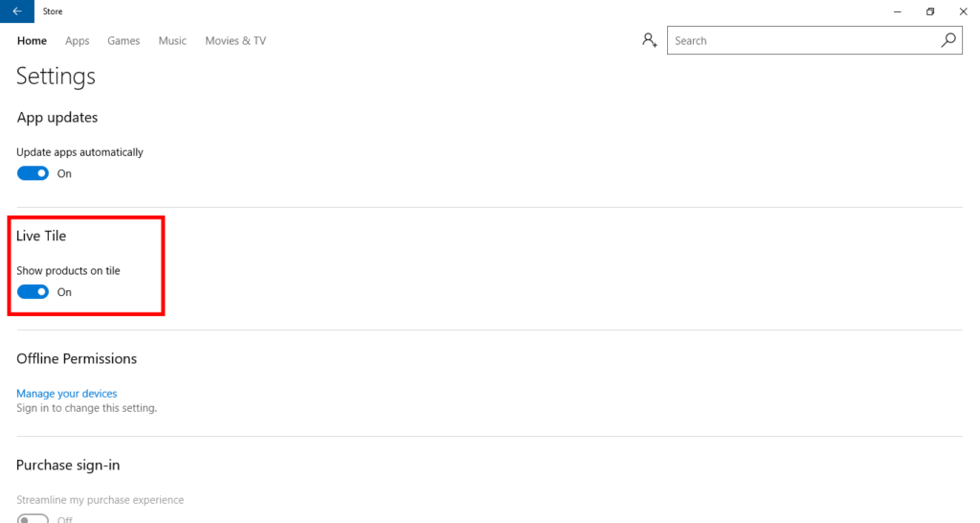Click the Offline Permissions heading
The image size is (980, 523).
pyautogui.click(x=77, y=359)
